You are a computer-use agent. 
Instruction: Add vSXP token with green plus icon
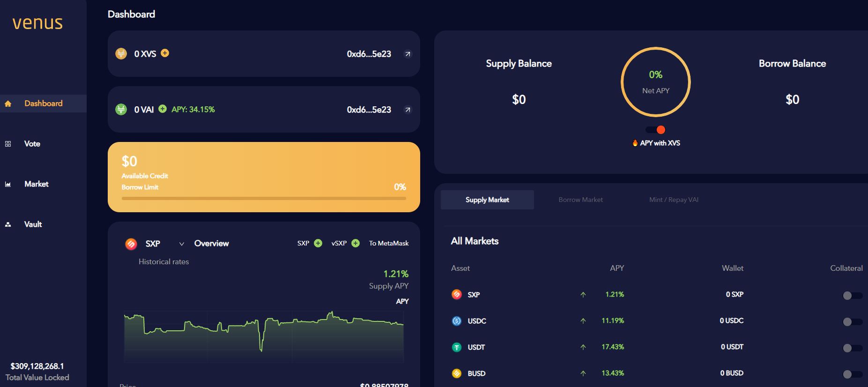click(356, 243)
